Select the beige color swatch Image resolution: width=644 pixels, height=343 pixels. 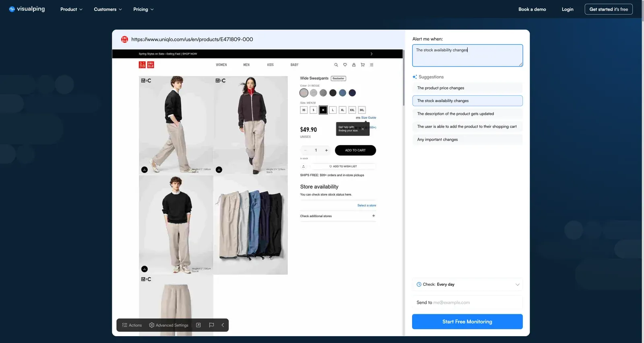click(304, 93)
